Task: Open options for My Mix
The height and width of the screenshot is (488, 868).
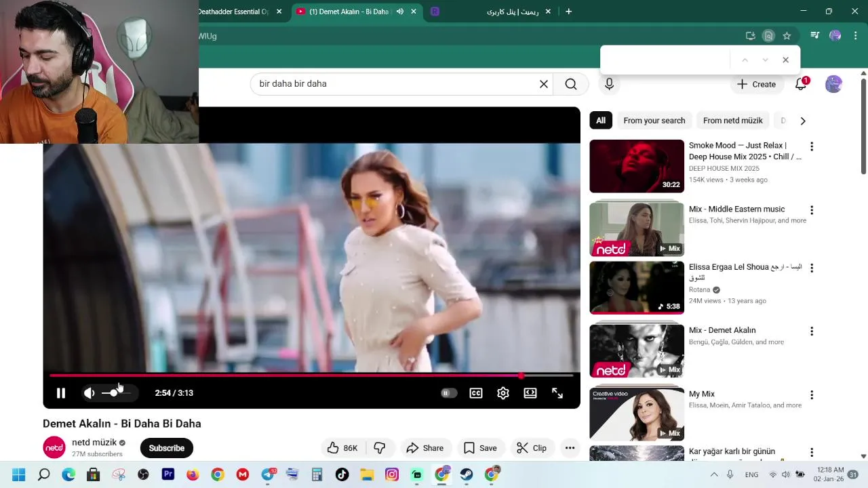Action: (x=811, y=395)
